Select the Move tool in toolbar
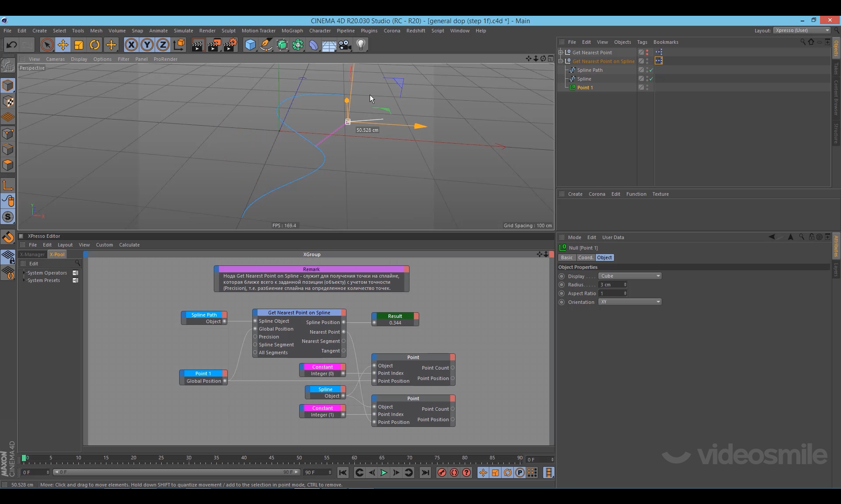This screenshot has width=841, height=504. 63,45
